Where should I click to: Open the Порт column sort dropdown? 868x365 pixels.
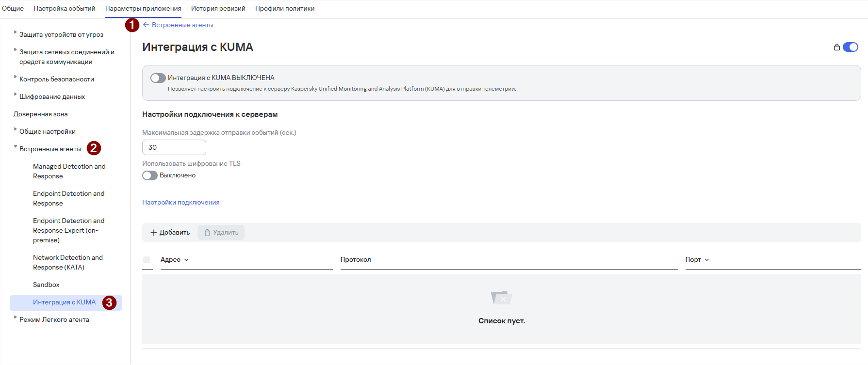tap(707, 260)
